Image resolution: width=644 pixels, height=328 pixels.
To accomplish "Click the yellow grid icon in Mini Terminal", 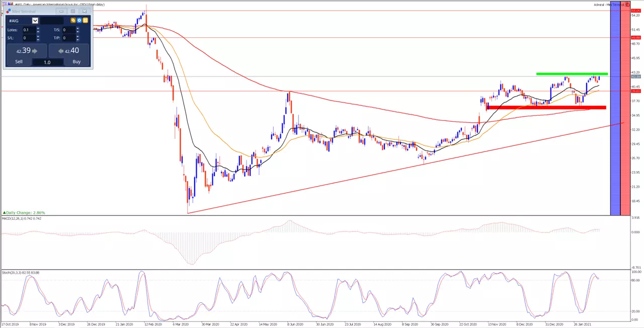I will pyautogui.click(x=86, y=20).
